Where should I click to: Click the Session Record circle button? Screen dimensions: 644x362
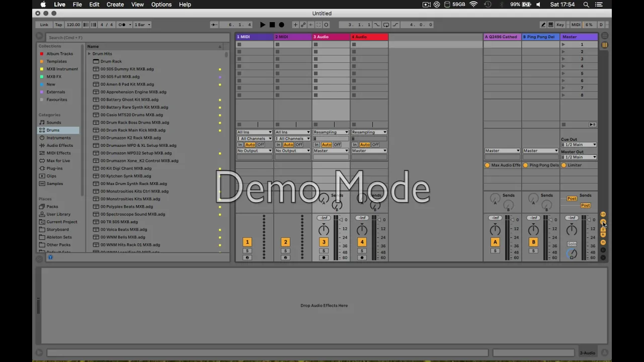click(326, 25)
